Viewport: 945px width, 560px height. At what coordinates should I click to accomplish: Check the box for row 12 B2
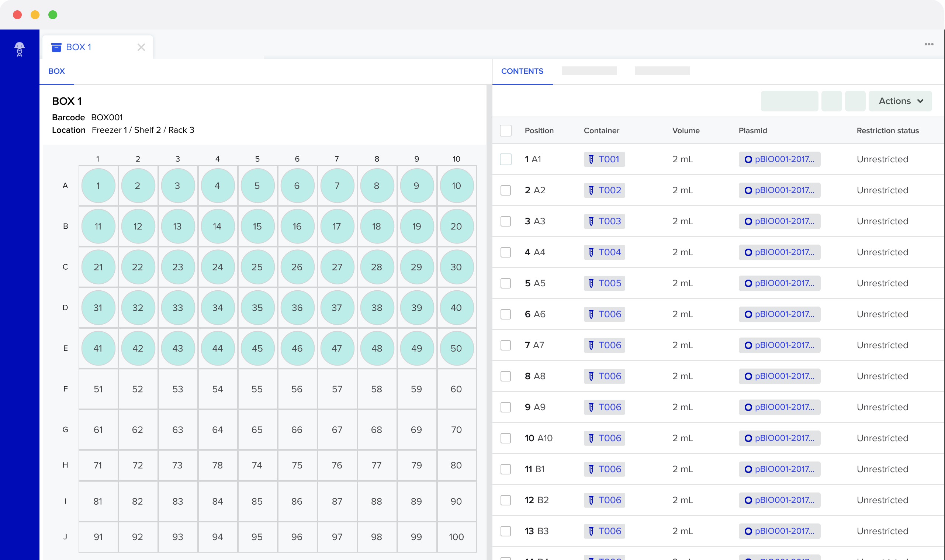point(505,500)
